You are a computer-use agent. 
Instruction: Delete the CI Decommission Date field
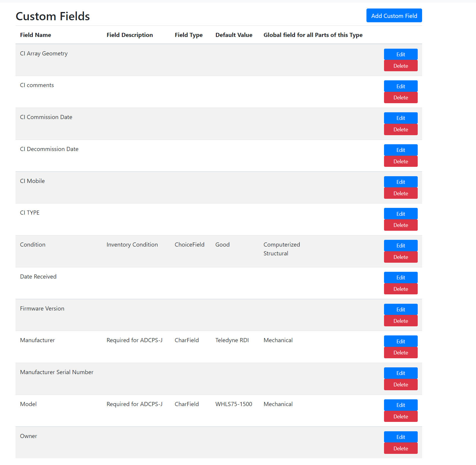coord(400,161)
